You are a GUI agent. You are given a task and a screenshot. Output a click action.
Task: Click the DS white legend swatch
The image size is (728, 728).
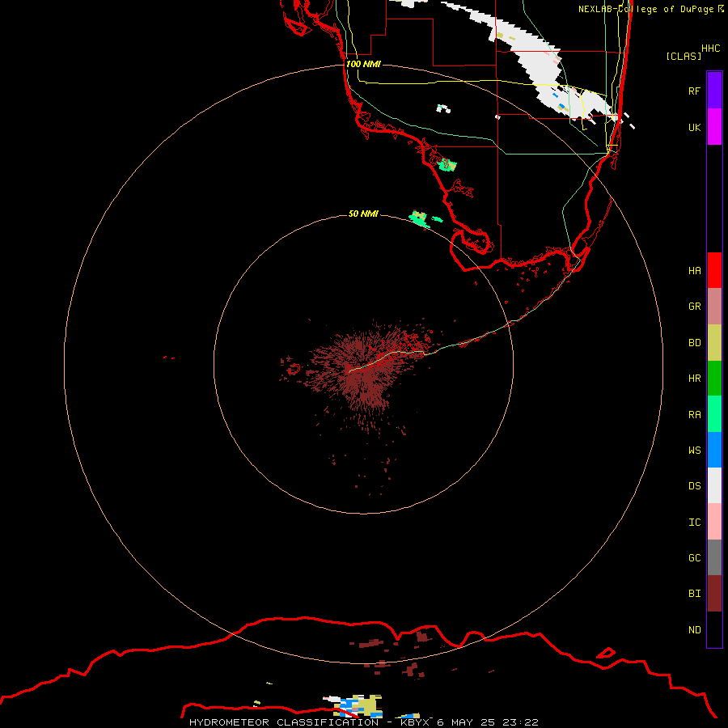tap(714, 485)
